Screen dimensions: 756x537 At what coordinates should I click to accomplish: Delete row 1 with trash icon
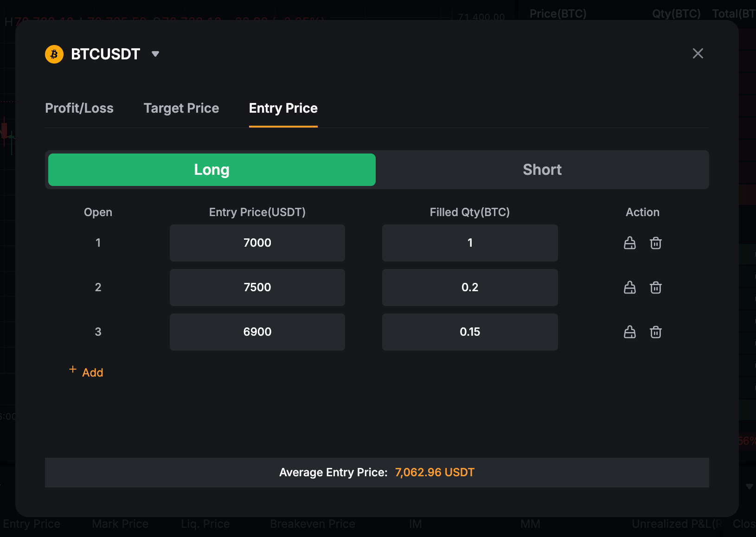pyautogui.click(x=655, y=243)
